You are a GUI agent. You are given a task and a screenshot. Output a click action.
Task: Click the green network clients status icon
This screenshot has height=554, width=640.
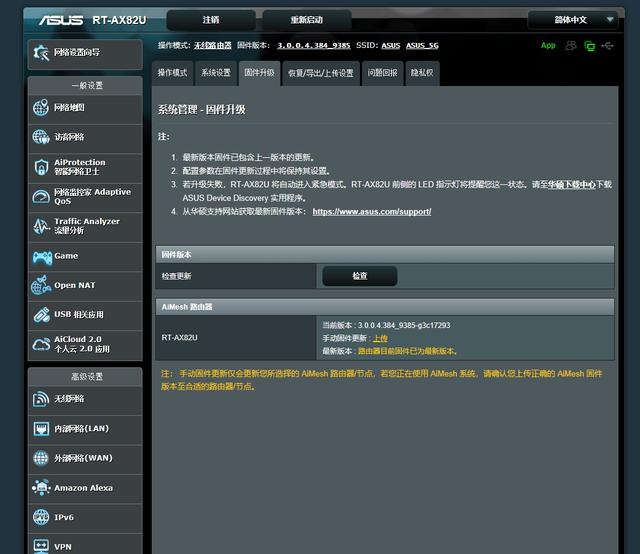pos(589,46)
